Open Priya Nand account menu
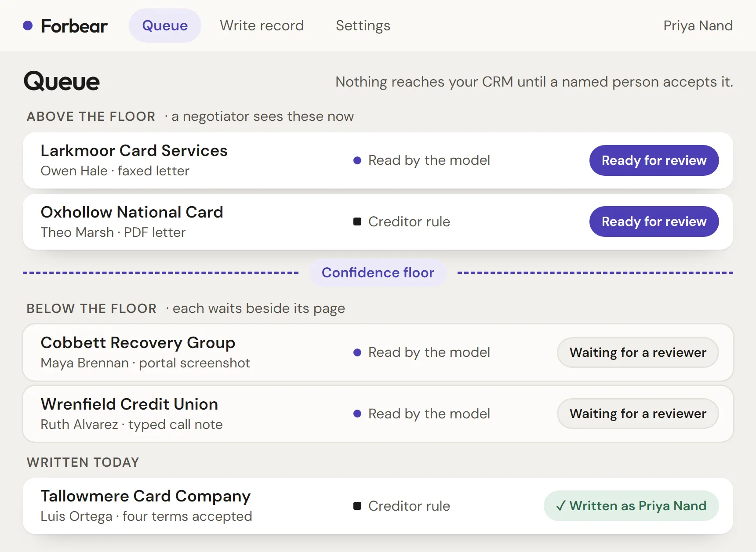Viewport: 756px width, 552px height. coord(698,25)
